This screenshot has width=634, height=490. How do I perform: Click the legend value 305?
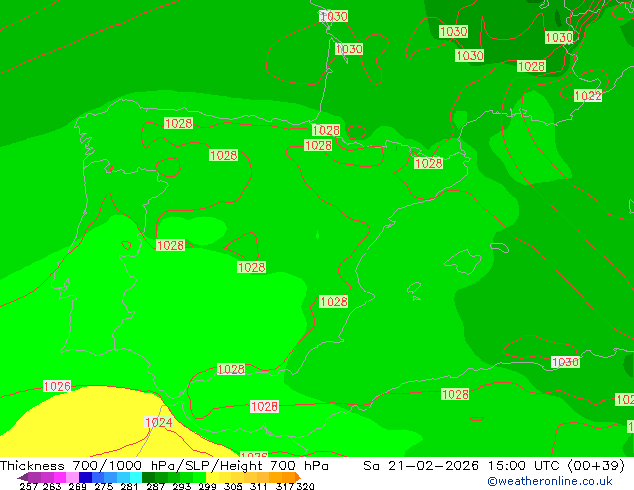pyautogui.click(x=233, y=486)
